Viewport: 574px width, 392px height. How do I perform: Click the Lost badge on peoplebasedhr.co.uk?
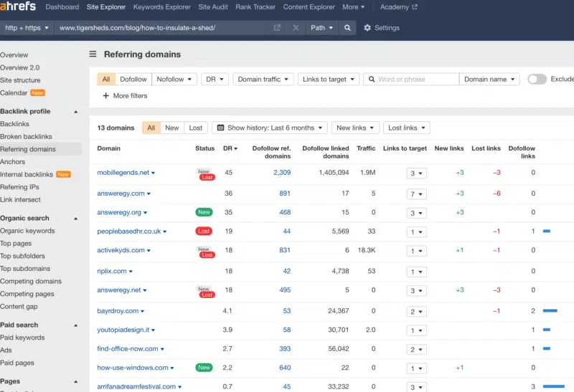pyautogui.click(x=204, y=231)
